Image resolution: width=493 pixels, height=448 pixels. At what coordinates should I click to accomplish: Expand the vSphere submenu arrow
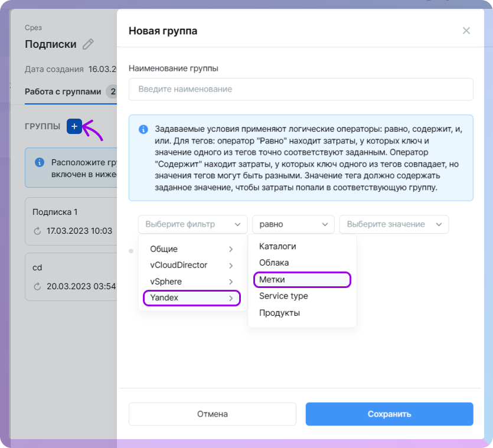(x=231, y=282)
